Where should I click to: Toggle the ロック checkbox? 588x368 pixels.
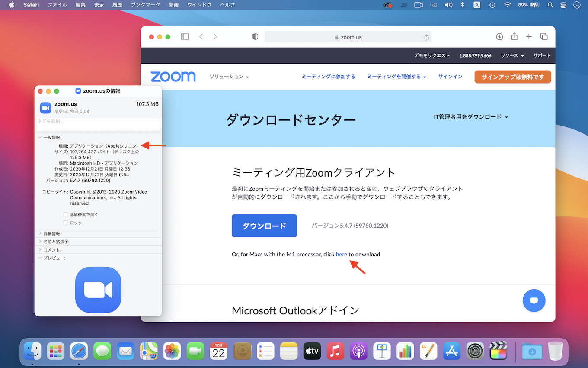point(66,223)
